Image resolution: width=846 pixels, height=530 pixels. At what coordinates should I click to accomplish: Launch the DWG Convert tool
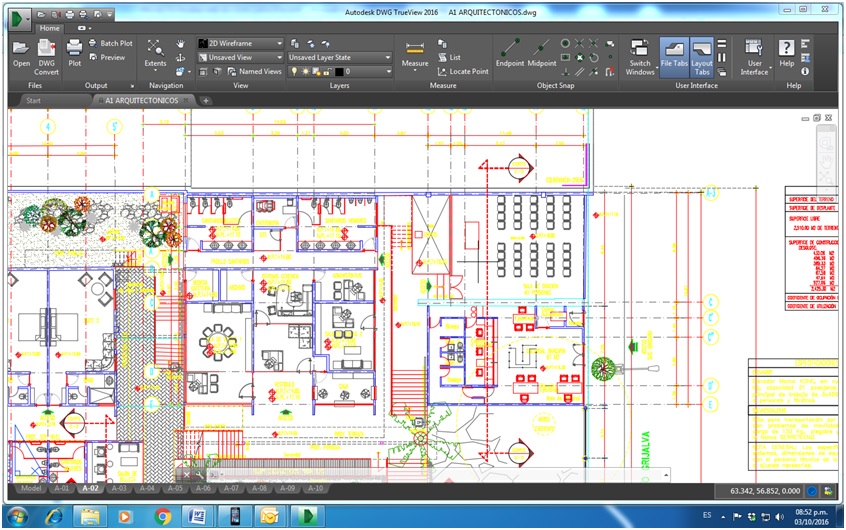(x=47, y=49)
